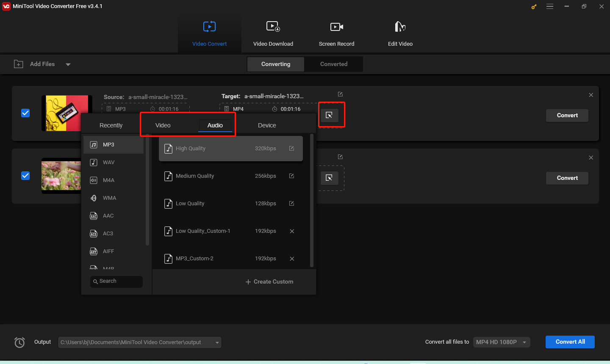Choose AAC format in the list

point(114,216)
